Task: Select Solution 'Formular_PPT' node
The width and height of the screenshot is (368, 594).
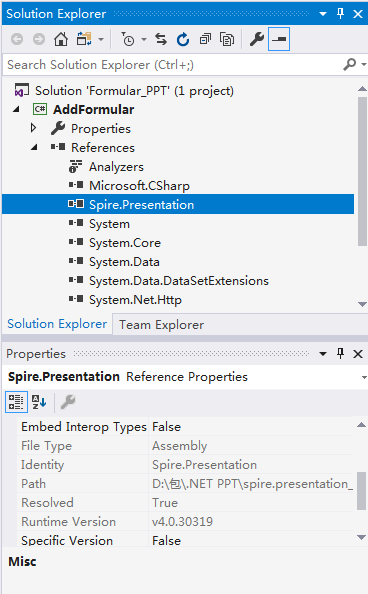Action: point(135,91)
